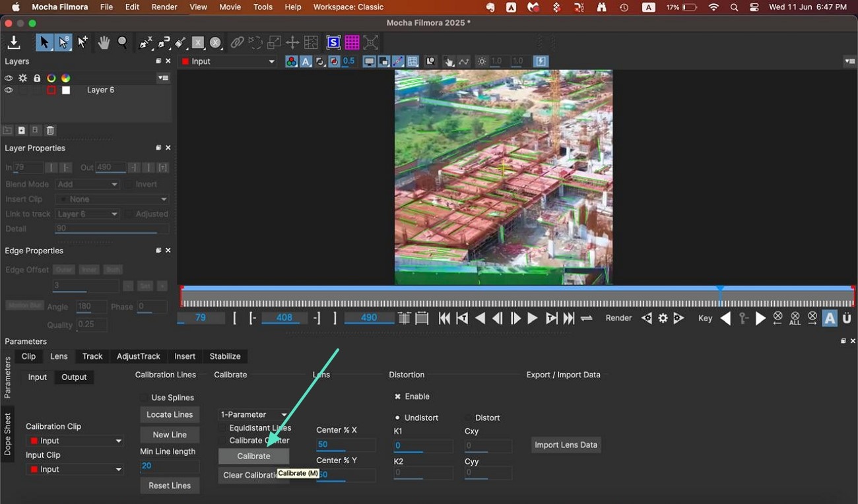The height and width of the screenshot is (504, 858).
Task: Toggle the Show Planar Grid viewer icon
Action: tap(412, 61)
